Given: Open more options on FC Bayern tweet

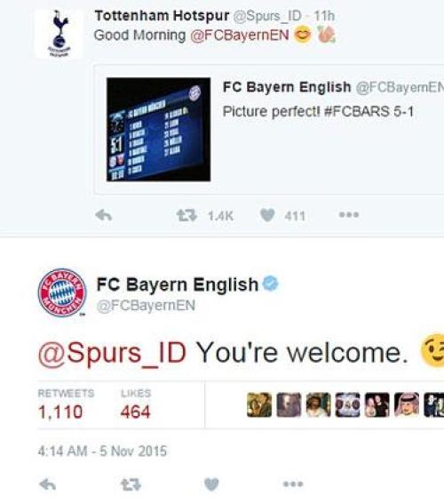Looking at the screenshot, I should [x=293, y=484].
